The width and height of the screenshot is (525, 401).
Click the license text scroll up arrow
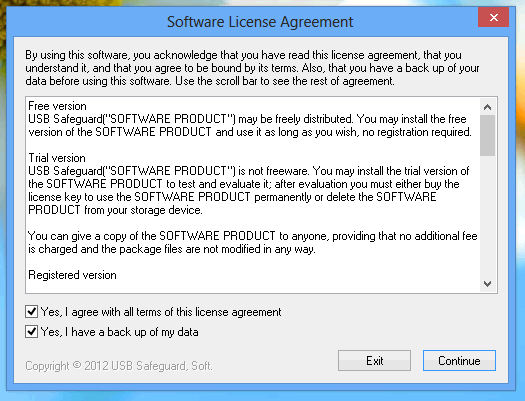click(488, 107)
